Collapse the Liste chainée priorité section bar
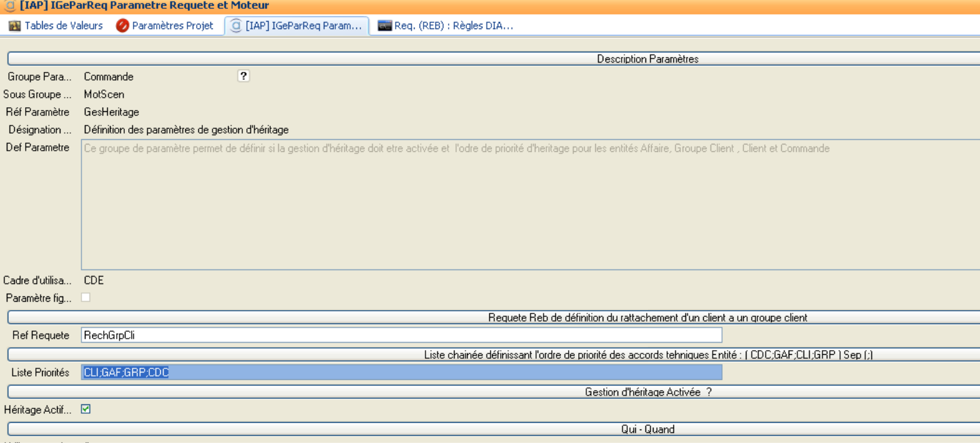 [x=647, y=355]
